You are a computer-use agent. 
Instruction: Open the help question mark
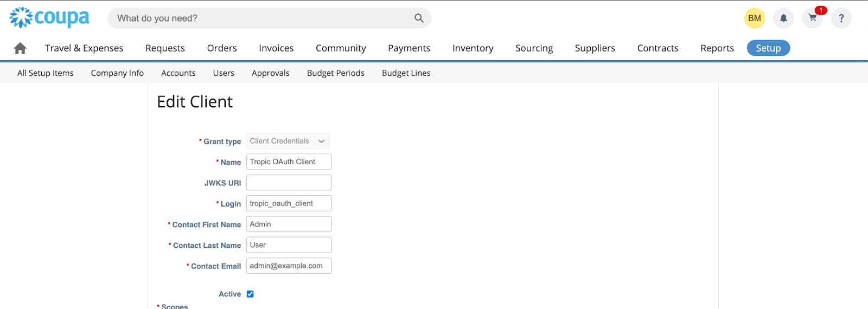tap(841, 18)
